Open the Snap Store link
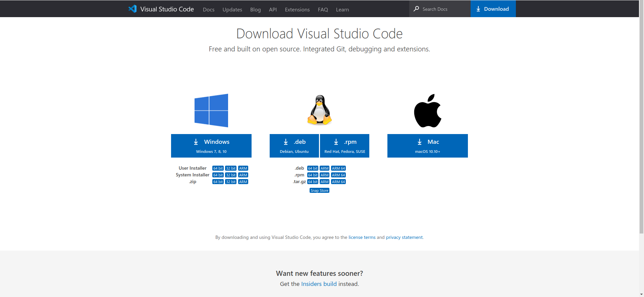The width and height of the screenshot is (644, 297). click(x=319, y=190)
